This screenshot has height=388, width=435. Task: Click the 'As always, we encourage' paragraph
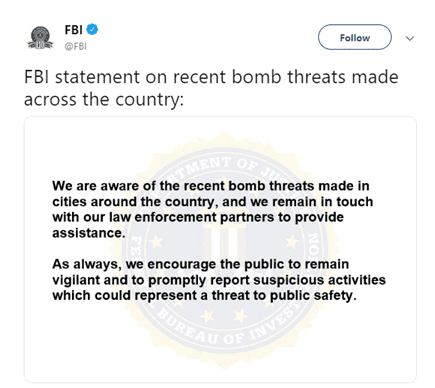tap(219, 280)
